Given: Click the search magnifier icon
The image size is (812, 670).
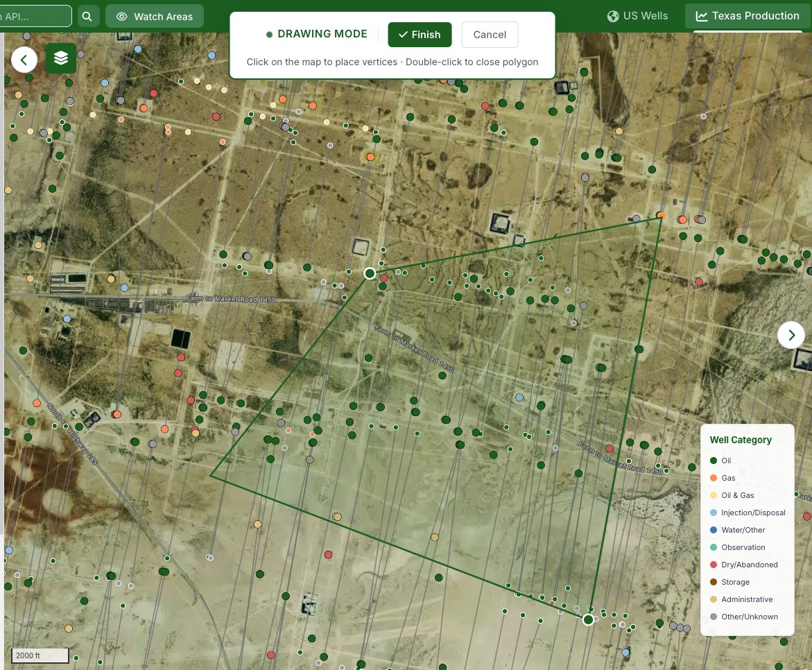Looking at the screenshot, I should (x=87, y=17).
